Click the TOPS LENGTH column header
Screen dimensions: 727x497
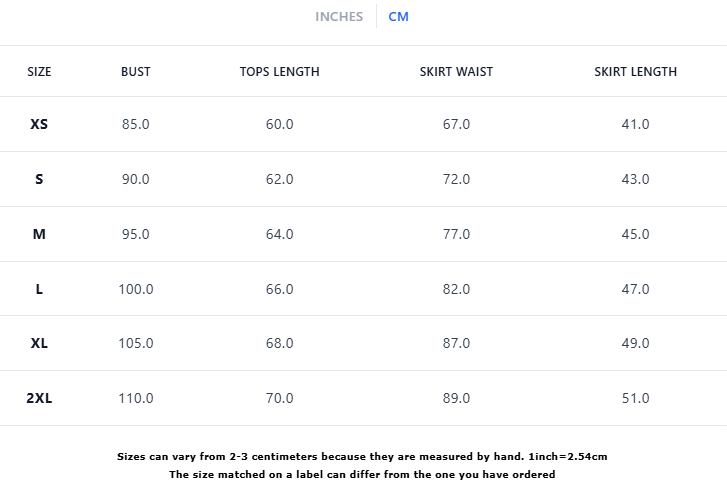[x=280, y=72]
